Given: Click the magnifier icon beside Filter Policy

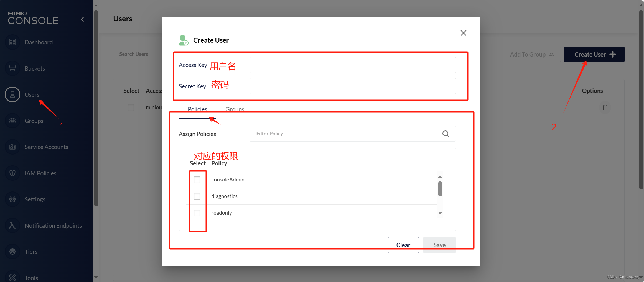Looking at the screenshot, I should 446,134.
